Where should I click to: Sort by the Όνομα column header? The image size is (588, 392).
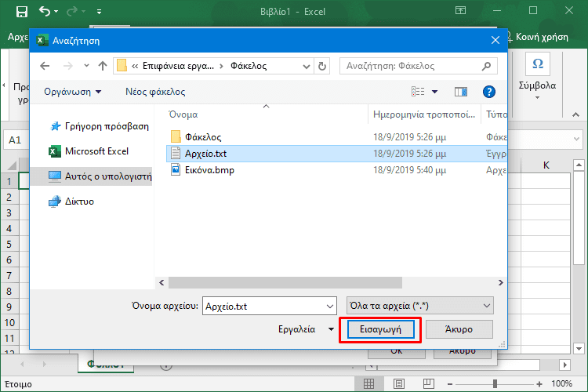[183, 114]
